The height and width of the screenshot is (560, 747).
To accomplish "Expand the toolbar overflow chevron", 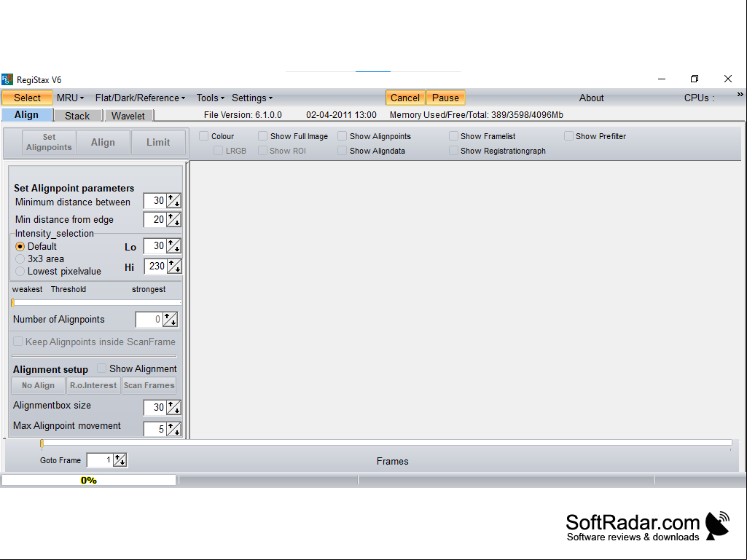I will [740, 94].
